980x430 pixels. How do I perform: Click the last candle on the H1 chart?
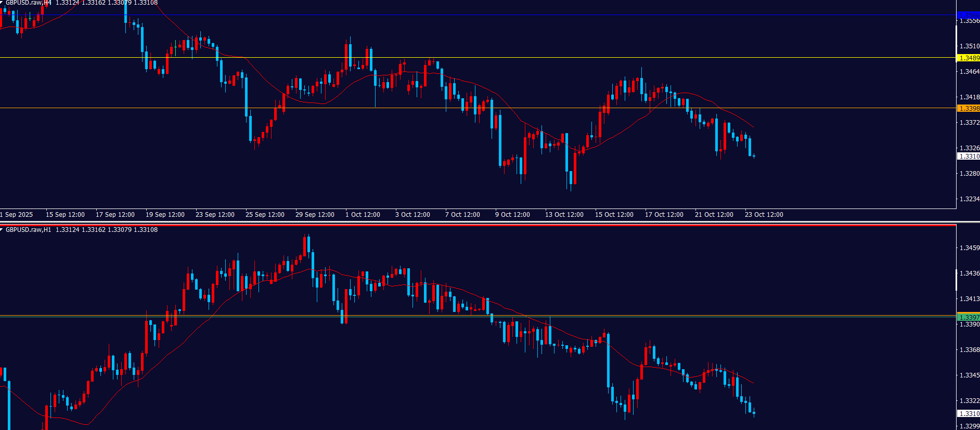tap(754, 413)
